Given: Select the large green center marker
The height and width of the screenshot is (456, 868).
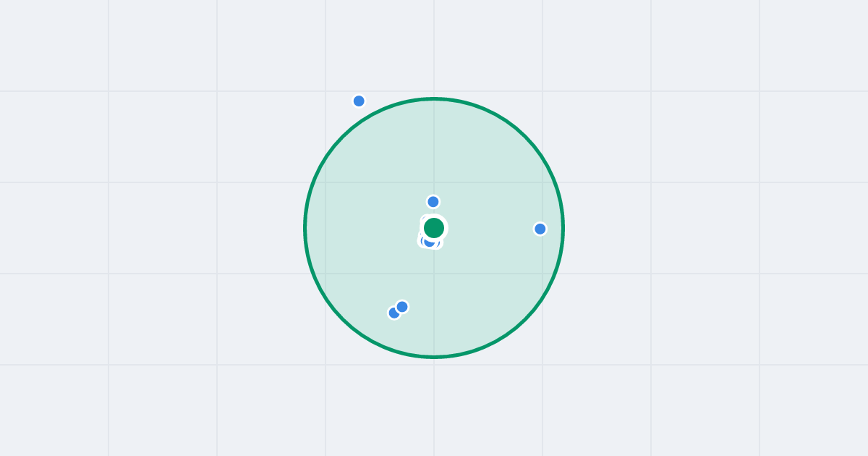Looking at the screenshot, I should [x=434, y=228].
